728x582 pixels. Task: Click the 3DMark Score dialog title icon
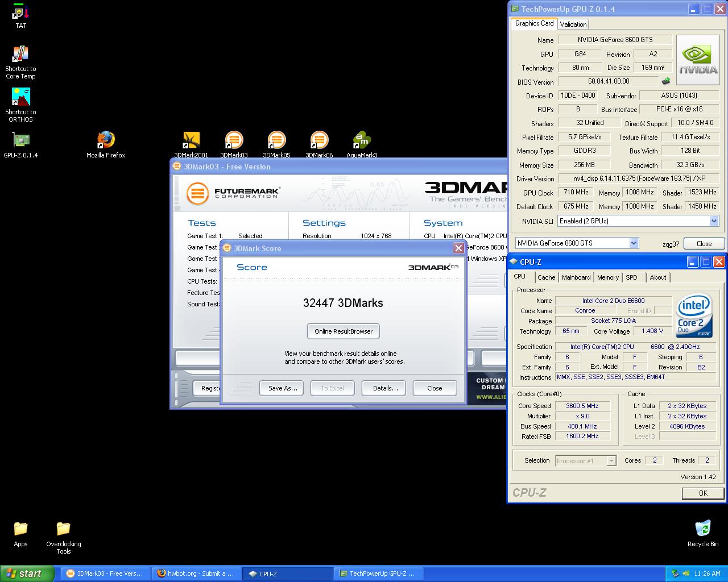(227, 248)
